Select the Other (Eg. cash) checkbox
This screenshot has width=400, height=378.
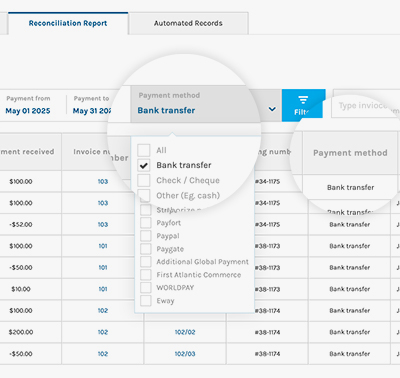[x=144, y=195]
